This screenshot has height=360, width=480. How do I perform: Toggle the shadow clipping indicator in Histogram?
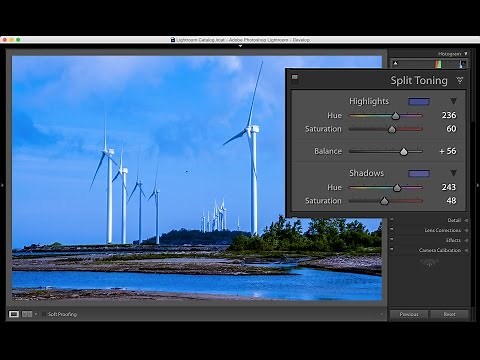pyautogui.click(x=395, y=63)
